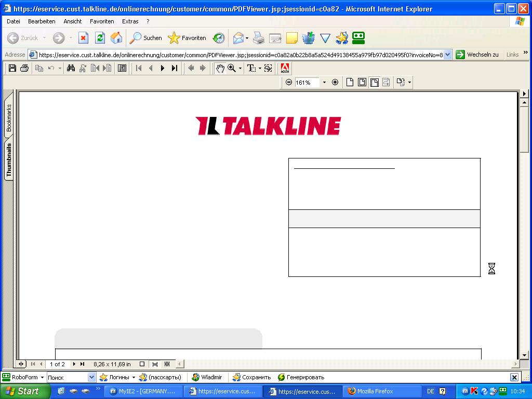532x399 pixels.
Task: Open the Windows Start menu
Action: click(x=25, y=391)
